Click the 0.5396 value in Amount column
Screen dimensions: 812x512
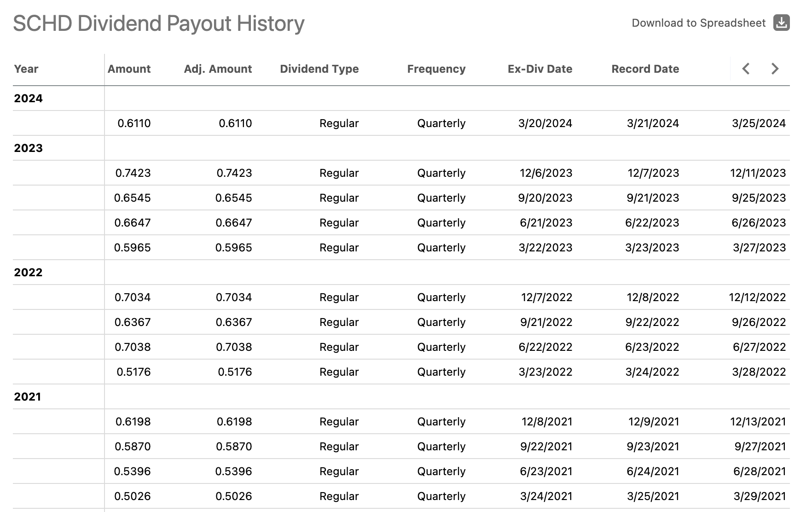(x=132, y=471)
